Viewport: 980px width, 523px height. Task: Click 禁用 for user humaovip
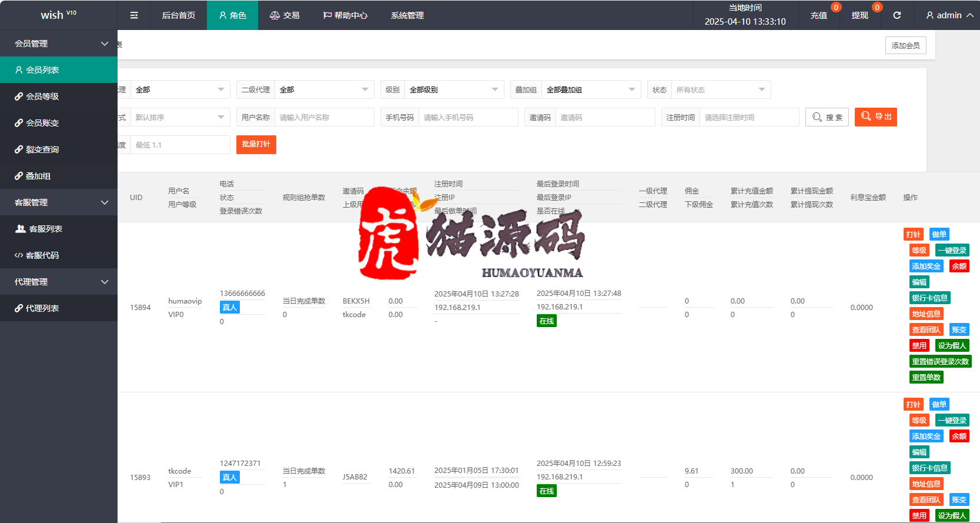919,345
